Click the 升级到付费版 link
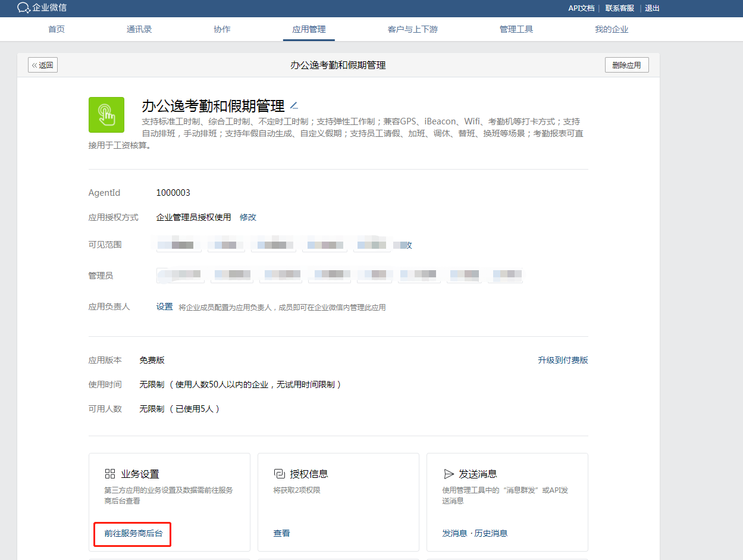The width and height of the screenshot is (743, 560). pyautogui.click(x=563, y=360)
